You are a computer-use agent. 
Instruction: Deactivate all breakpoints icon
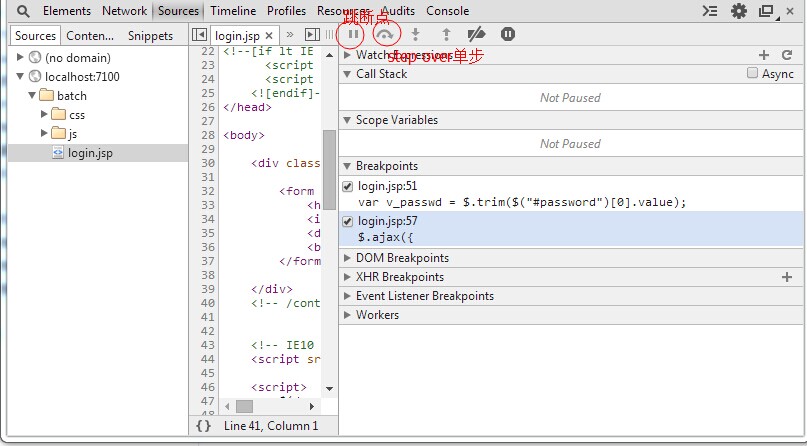[476, 34]
